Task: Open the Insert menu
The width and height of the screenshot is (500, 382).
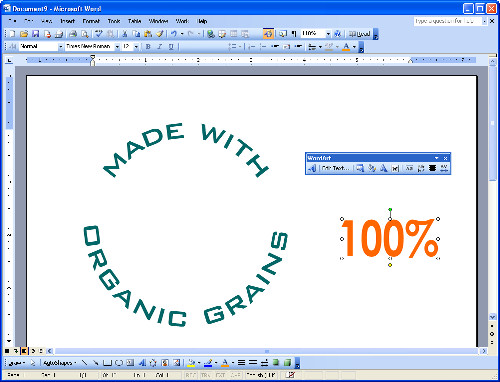Action: click(x=67, y=21)
